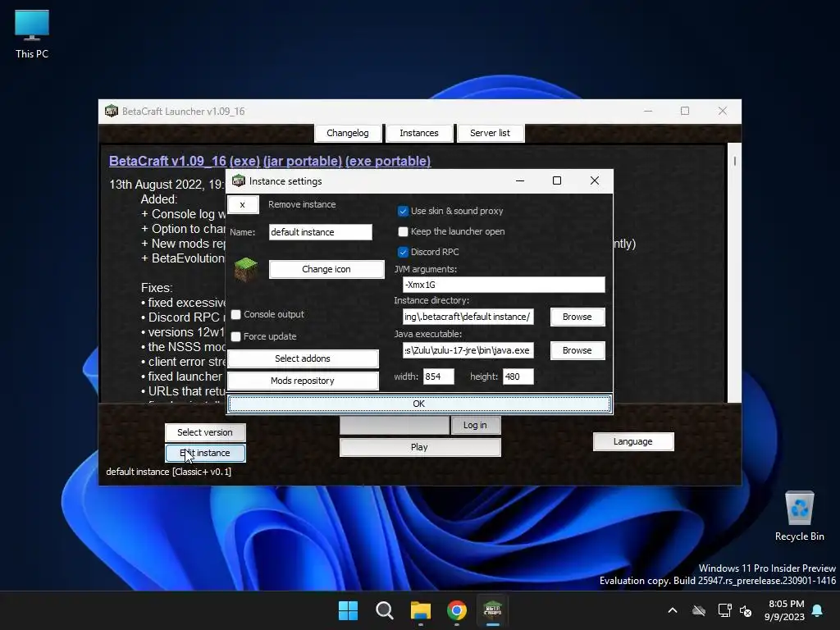
Task: Open the notification bell icon
Action: pos(818,610)
